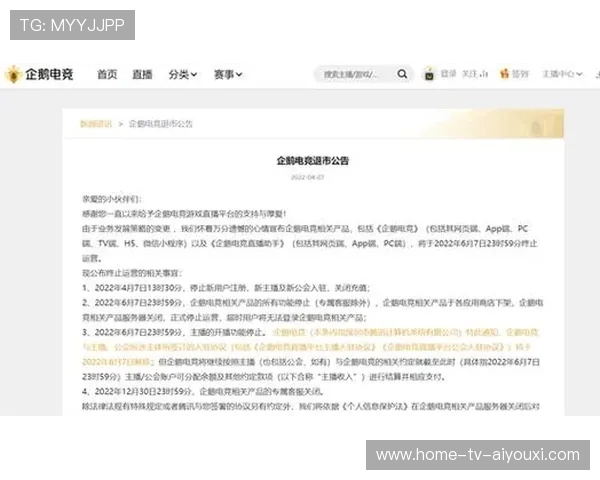Viewport: 600px width, 480px height.
Task: Click the 企鹅电竞 penguin logo icon
Action: (13, 74)
